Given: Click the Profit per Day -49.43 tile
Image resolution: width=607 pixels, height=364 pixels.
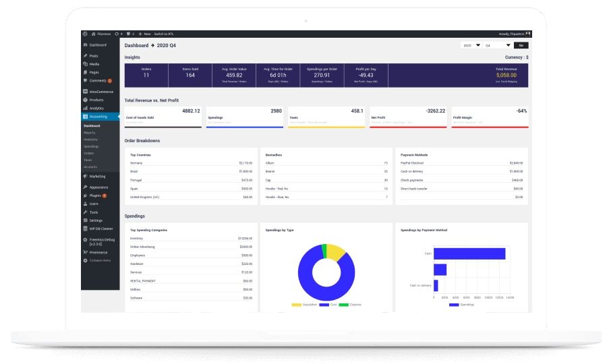Looking at the screenshot, I should point(366,75).
